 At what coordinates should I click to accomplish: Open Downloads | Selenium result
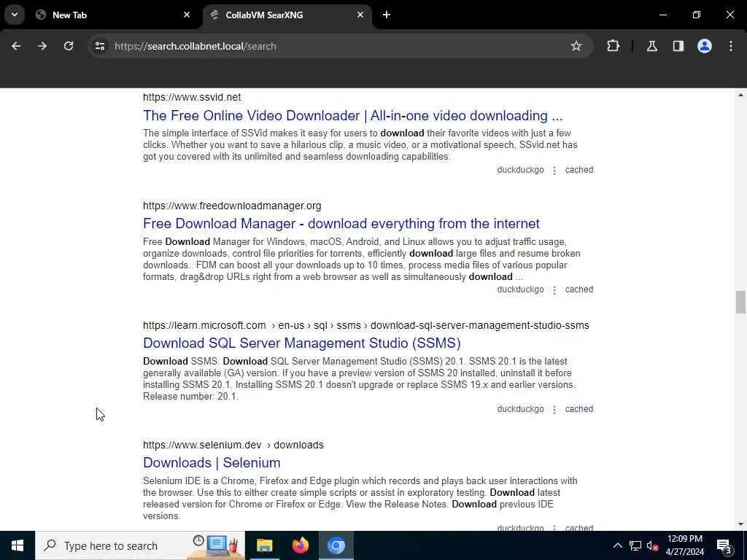pyautogui.click(x=212, y=463)
